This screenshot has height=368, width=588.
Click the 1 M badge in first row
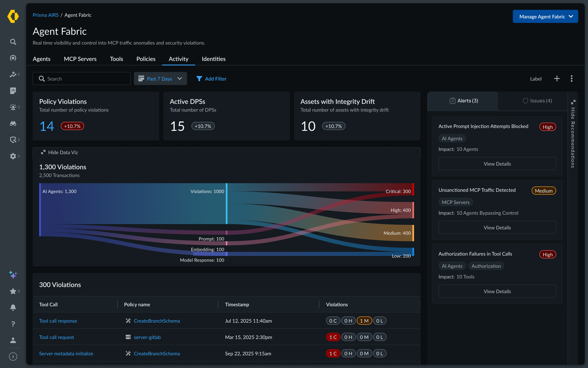click(364, 321)
